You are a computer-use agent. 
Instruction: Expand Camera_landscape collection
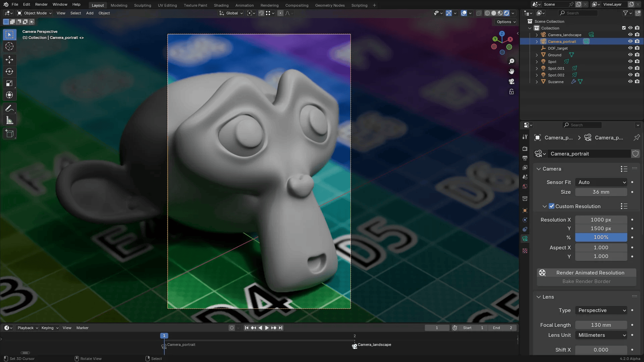537,35
